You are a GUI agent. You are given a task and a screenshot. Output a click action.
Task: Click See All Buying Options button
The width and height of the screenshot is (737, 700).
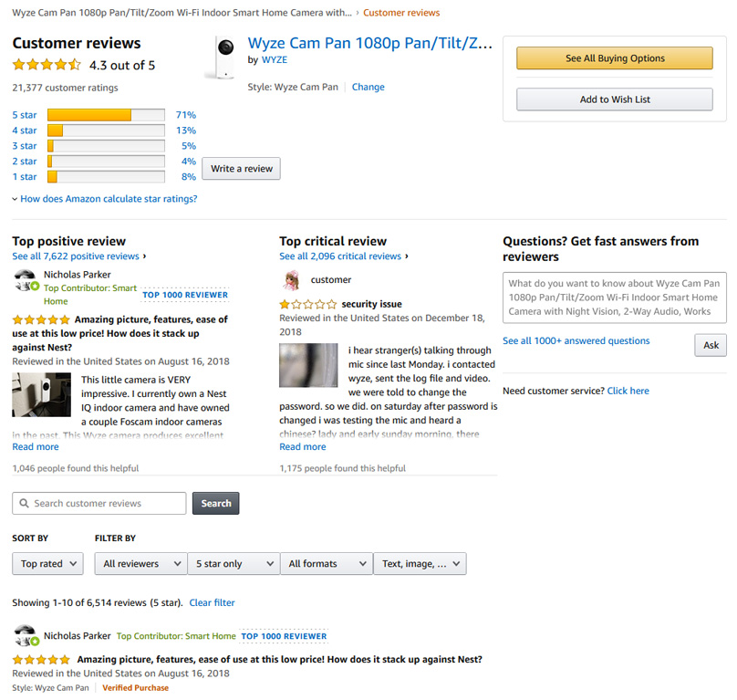pyautogui.click(x=615, y=58)
